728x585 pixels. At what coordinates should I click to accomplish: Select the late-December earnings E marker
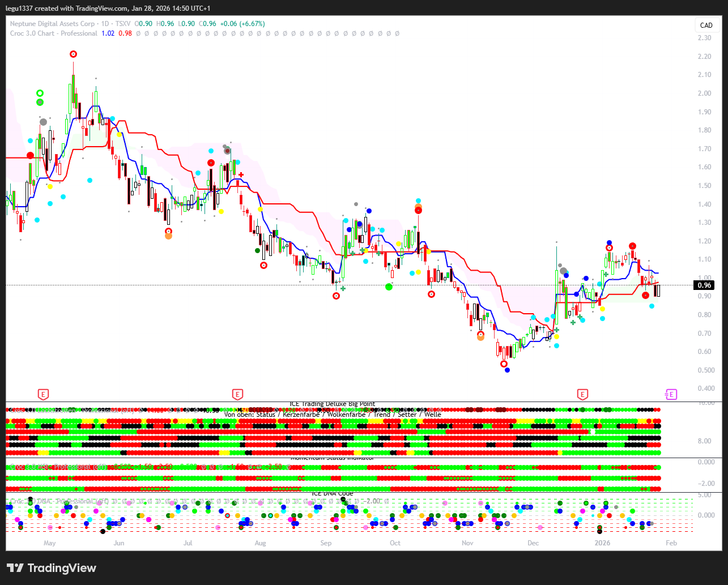click(582, 394)
